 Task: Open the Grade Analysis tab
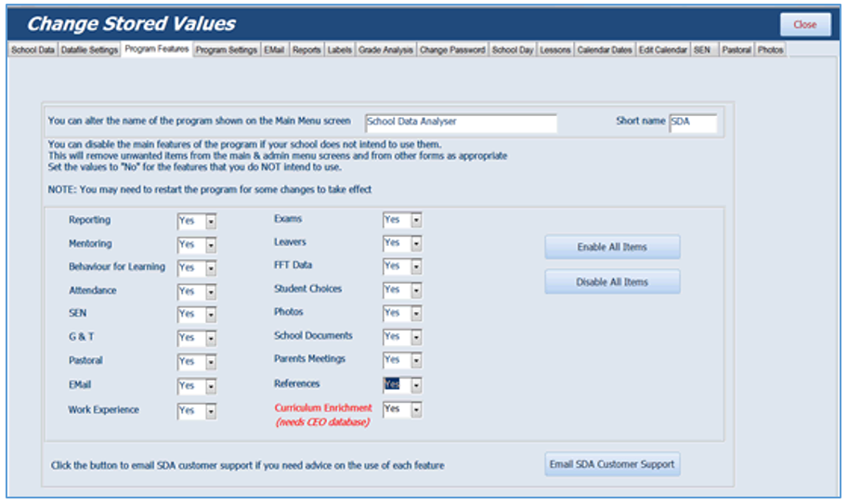point(385,49)
